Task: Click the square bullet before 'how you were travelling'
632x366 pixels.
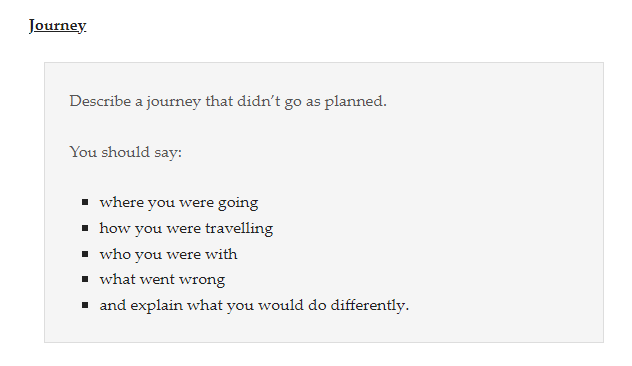Action: (x=85, y=228)
